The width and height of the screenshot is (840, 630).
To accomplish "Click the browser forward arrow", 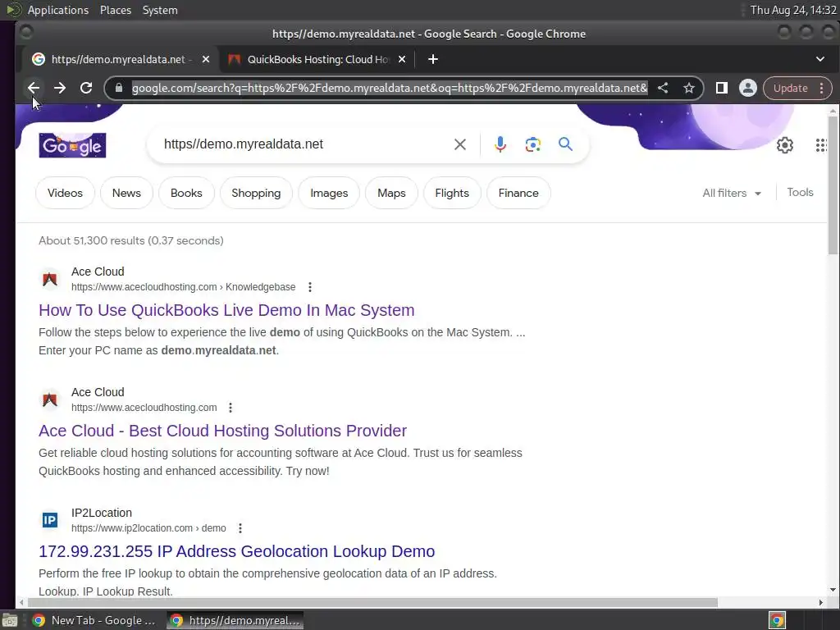I will [x=59, y=88].
